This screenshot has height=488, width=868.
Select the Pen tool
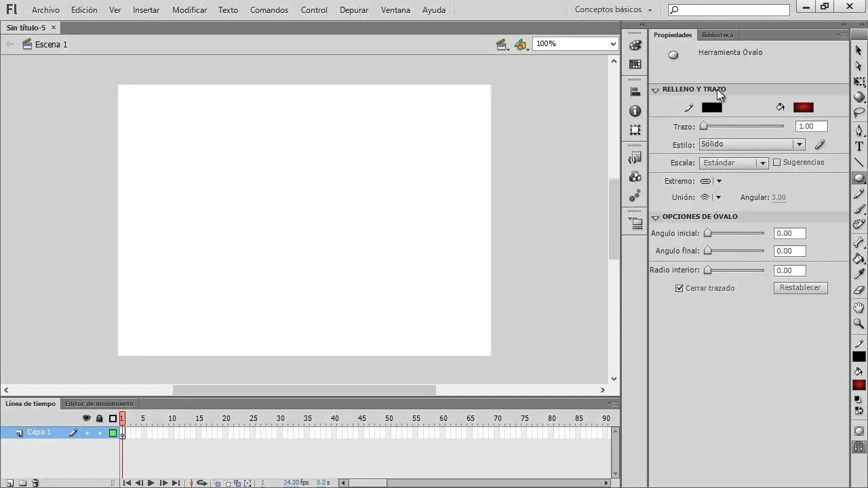pos(859,130)
